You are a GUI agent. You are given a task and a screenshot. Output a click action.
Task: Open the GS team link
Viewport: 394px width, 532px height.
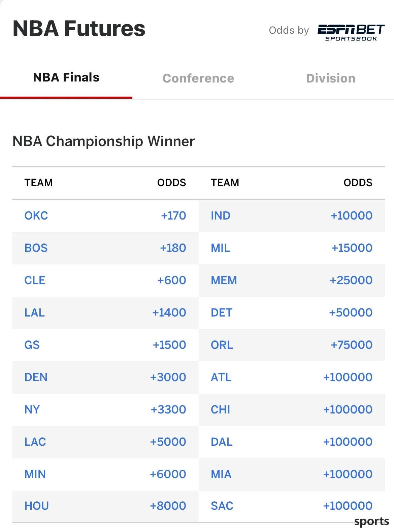click(x=32, y=345)
